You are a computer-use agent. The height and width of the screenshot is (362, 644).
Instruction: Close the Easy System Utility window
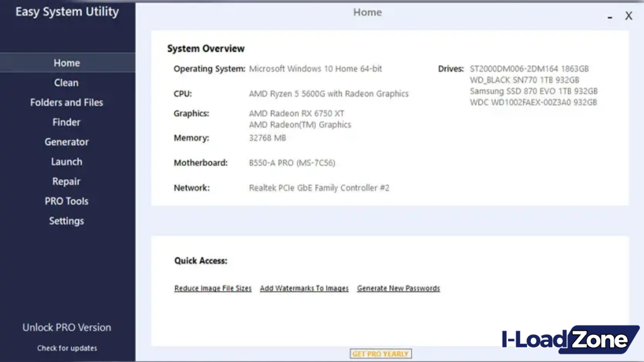coord(628,16)
